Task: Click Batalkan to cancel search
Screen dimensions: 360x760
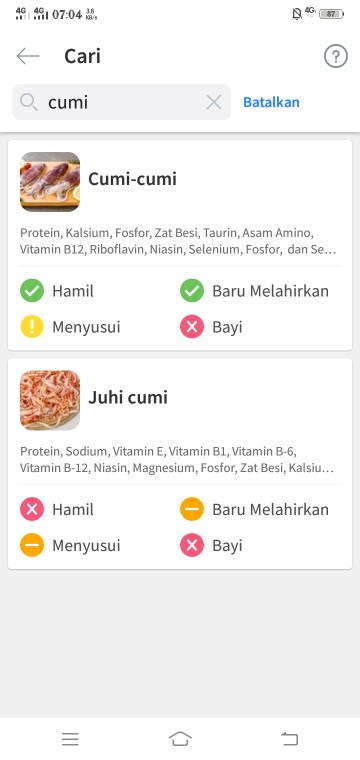Action: tap(271, 102)
